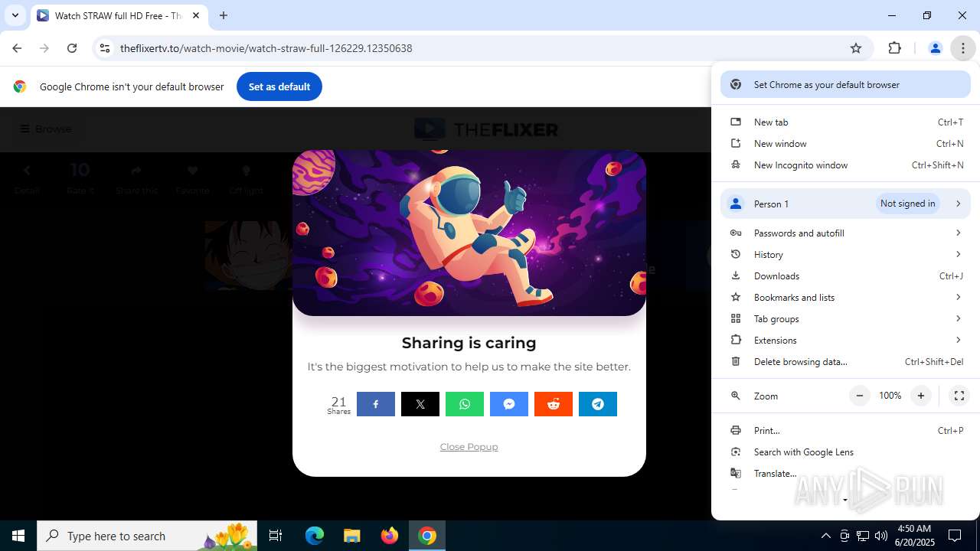Open volume control in tray
The image size is (980, 551).
[881, 536]
